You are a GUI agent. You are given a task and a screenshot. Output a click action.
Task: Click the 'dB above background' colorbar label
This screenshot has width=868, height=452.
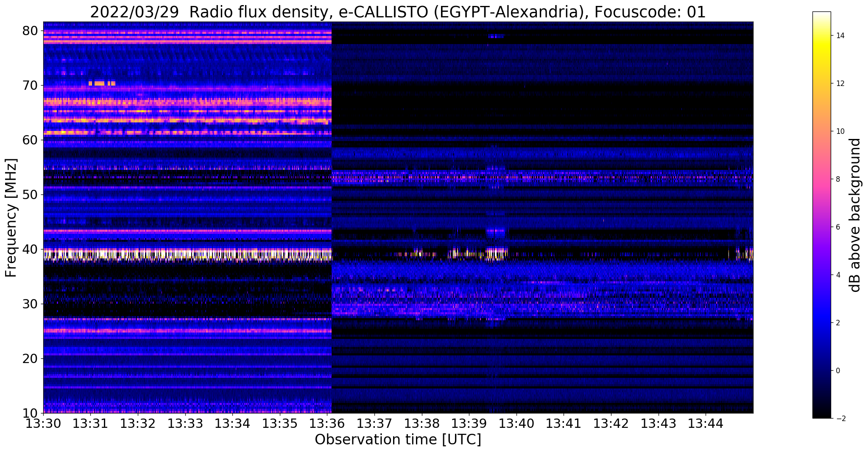coord(855,215)
